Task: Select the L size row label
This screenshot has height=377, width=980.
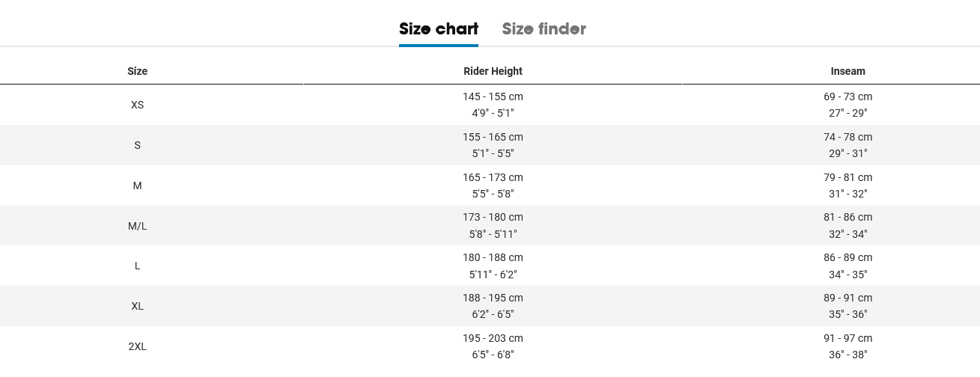Action: (138, 266)
